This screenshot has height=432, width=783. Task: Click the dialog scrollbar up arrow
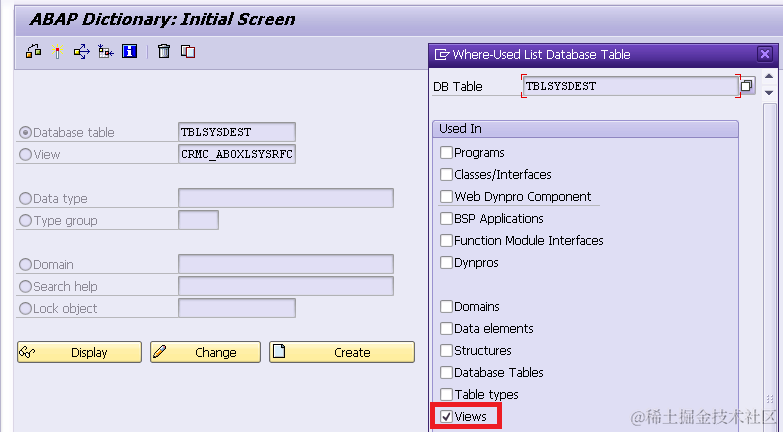[769, 76]
